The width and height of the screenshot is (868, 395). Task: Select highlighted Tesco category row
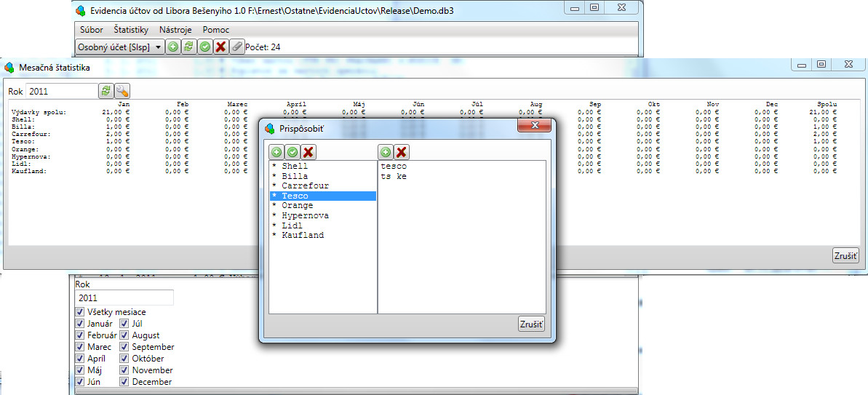[x=323, y=196]
